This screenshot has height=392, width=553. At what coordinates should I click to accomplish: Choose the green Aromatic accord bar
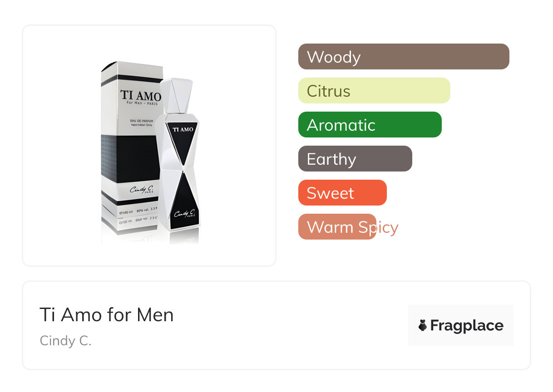point(370,125)
